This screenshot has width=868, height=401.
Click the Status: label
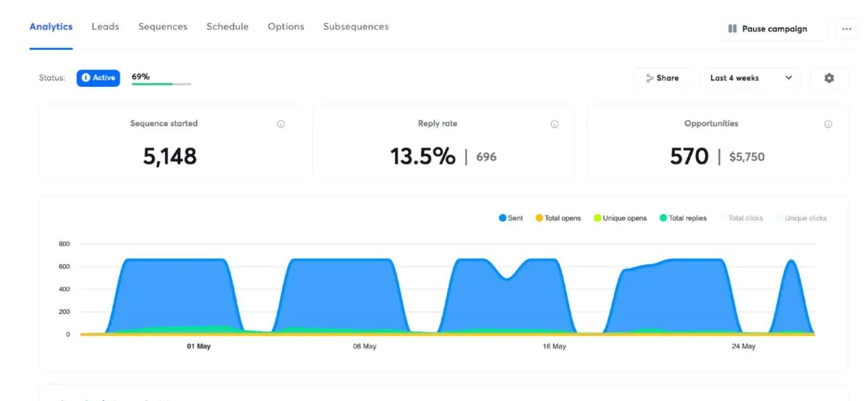point(52,78)
